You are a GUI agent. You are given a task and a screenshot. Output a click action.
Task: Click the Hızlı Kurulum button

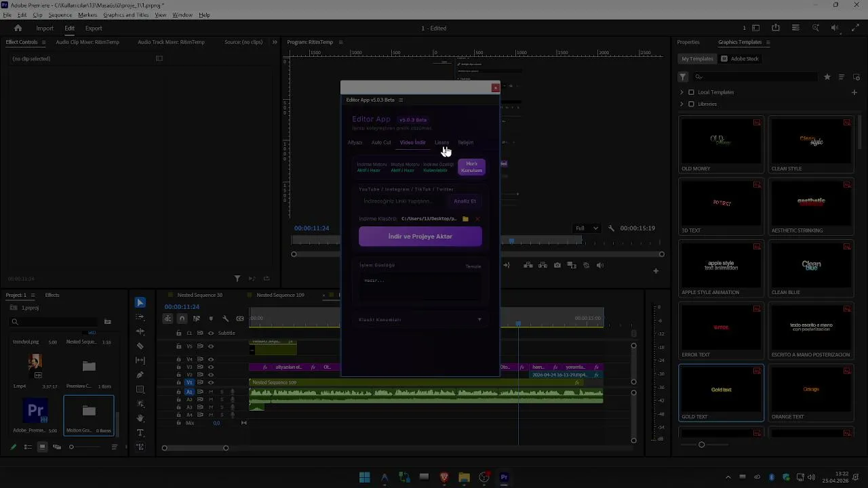pos(471,167)
